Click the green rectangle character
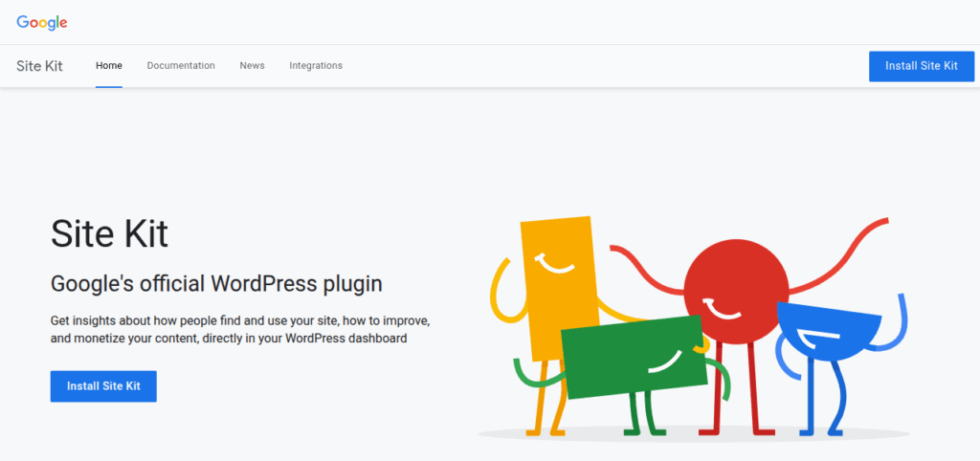Screen dimensions: 980x461 (x=634, y=356)
